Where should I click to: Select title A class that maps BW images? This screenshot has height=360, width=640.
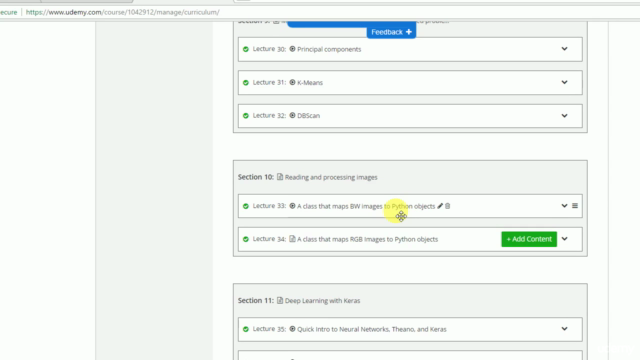(366, 206)
